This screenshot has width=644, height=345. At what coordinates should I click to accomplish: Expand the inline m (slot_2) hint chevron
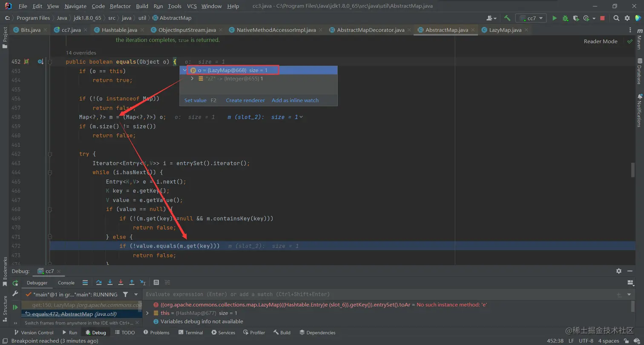(302, 117)
